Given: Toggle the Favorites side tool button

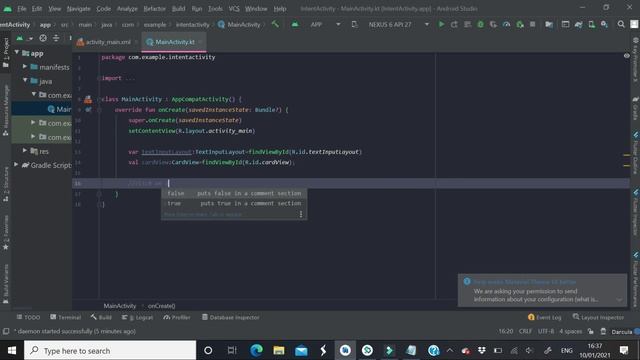Looking at the screenshot, I should (6, 233).
